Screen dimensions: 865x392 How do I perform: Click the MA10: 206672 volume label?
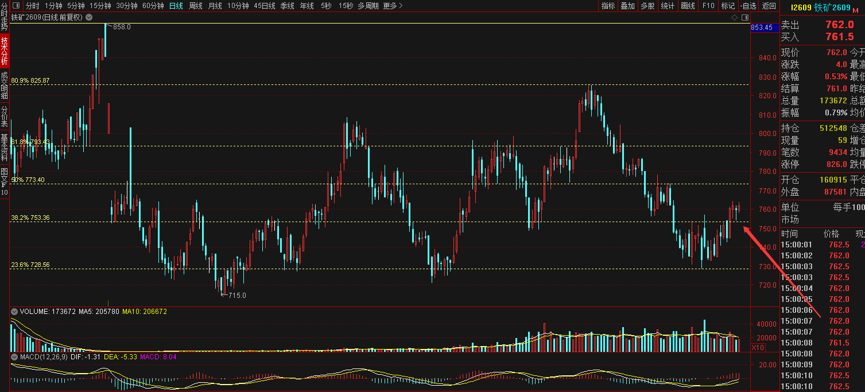145,312
